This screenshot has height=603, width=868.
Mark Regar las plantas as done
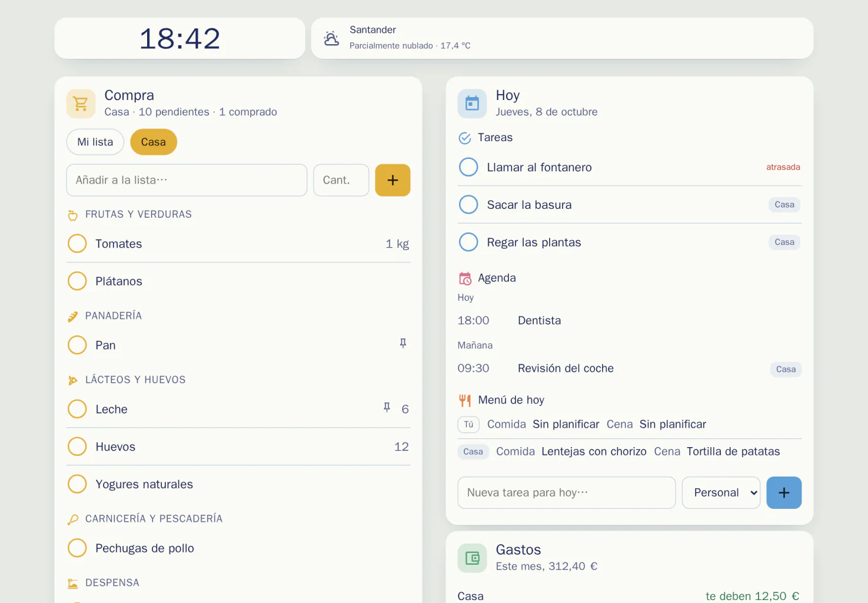468,242
